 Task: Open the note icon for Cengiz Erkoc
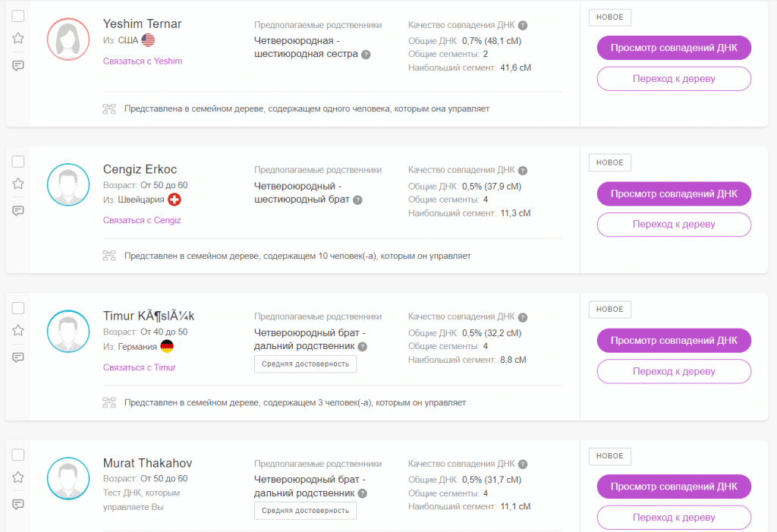18,210
